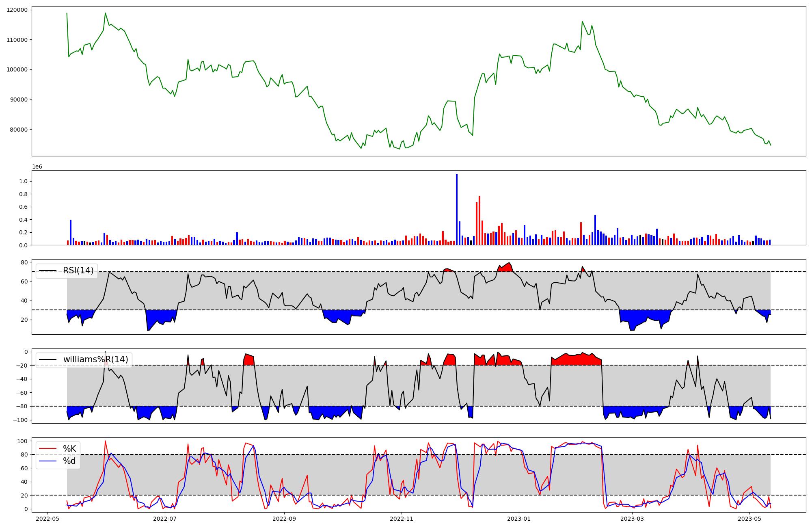The height and width of the screenshot is (528, 812).
Task: Click the -100 Williams %R axis label
Action: pos(20,420)
